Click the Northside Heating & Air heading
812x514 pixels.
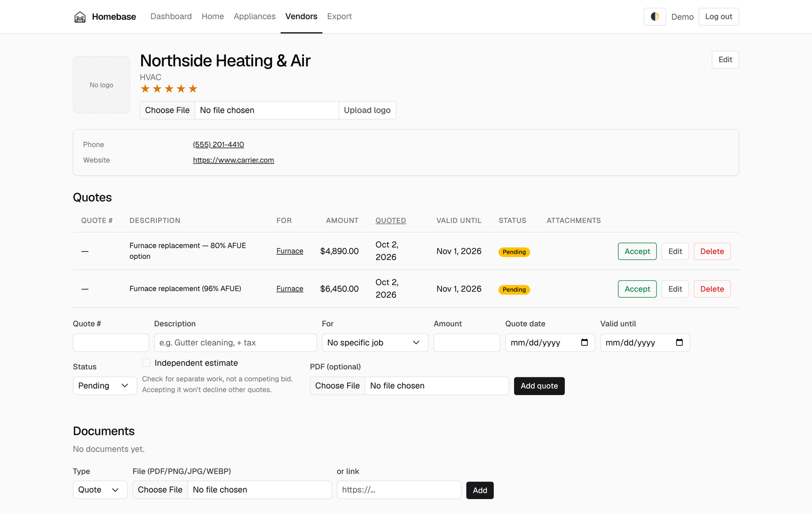(225, 61)
